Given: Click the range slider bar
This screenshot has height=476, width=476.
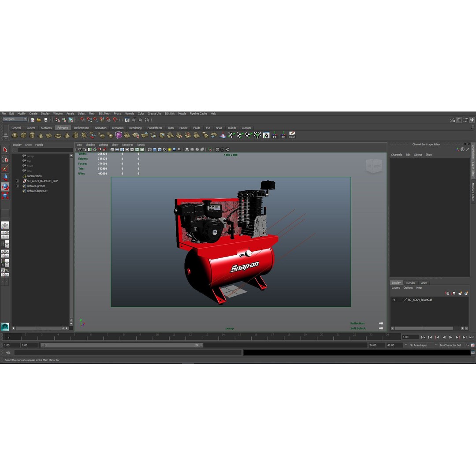Looking at the screenshot, I should (122, 345).
